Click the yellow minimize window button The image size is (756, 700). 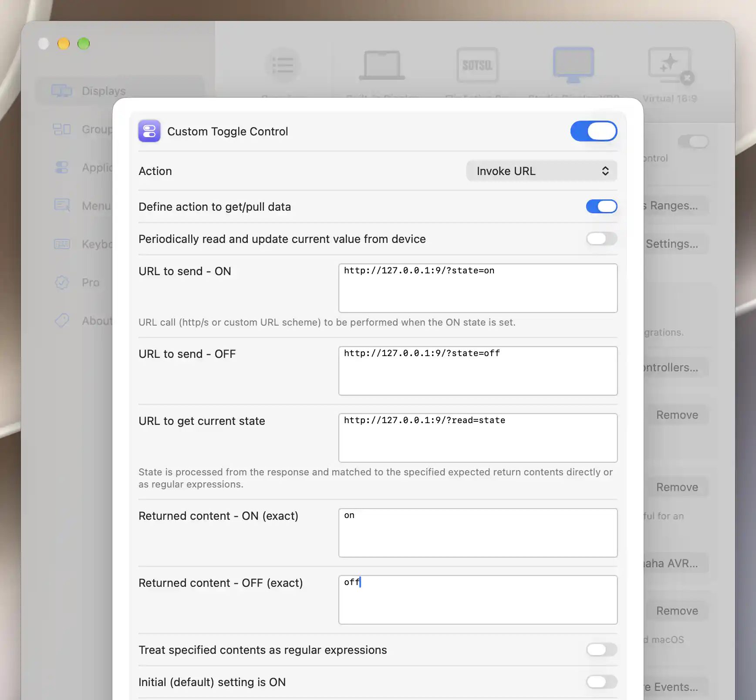pos(64,44)
